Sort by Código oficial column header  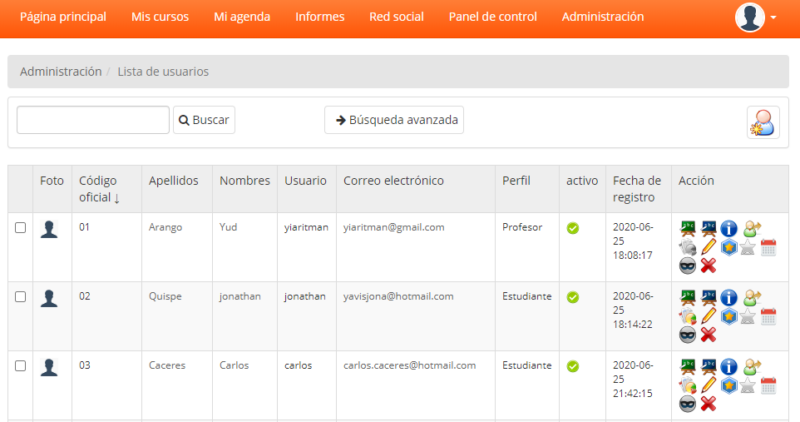[x=100, y=189]
